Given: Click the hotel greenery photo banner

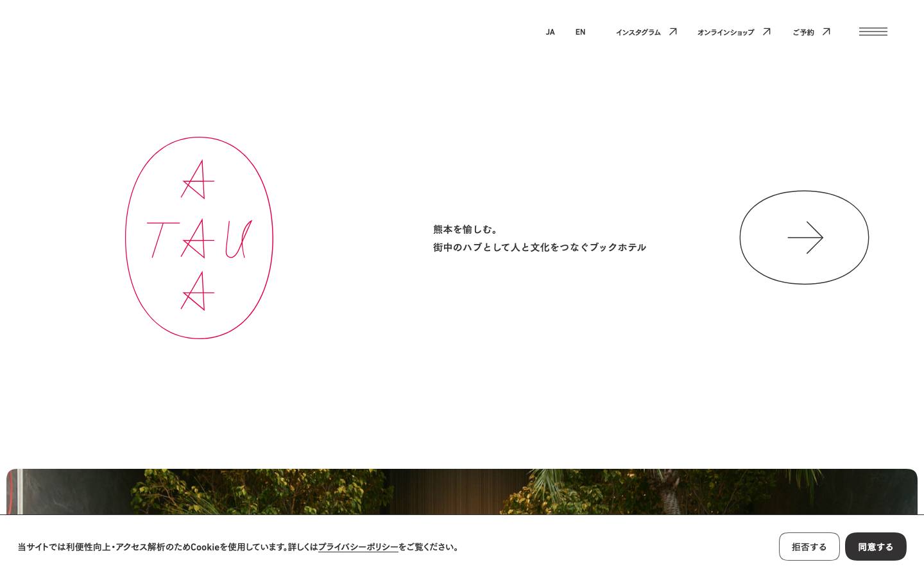Looking at the screenshot, I should pos(462,491).
